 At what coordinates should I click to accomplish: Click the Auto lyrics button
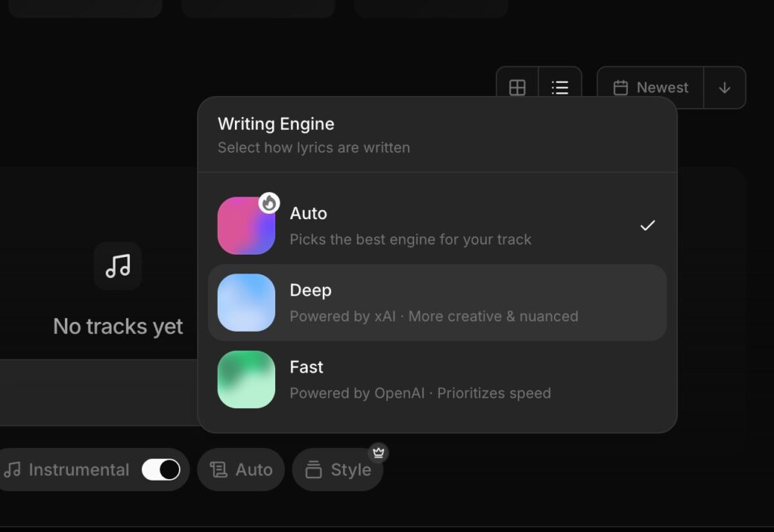[x=240, y=469]
